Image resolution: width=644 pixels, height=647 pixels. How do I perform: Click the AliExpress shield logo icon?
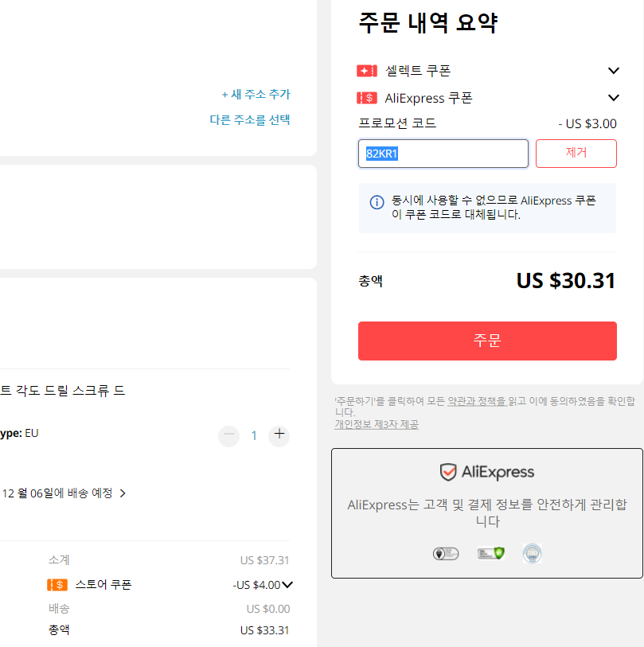click(x=448, y=472)
